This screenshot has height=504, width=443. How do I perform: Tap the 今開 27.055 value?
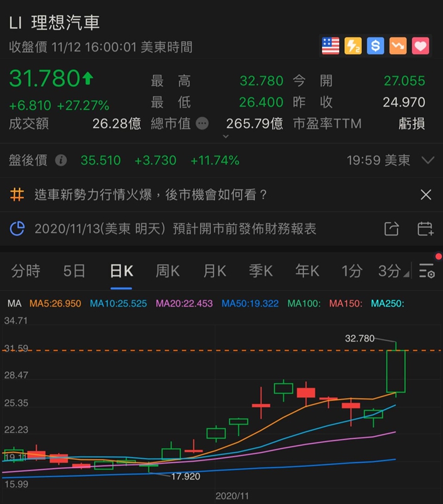(x=405, y=81)
